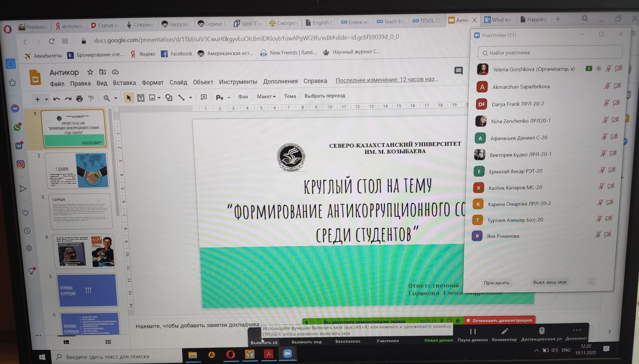Open the Ру input tools dropdown arrow

coord(229,97)
